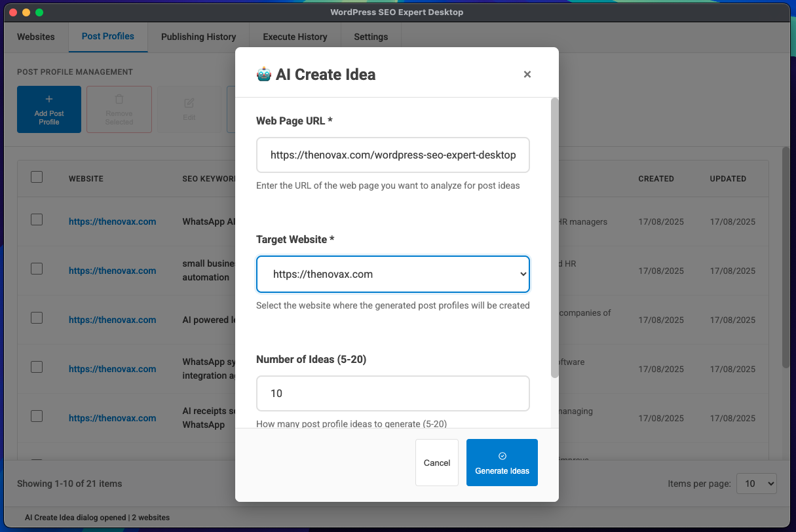The width and height of the screenshot is (796, 532).
Task: Click the WEBSITE column header
Action: pyautogui.click(x=86, y=178)
